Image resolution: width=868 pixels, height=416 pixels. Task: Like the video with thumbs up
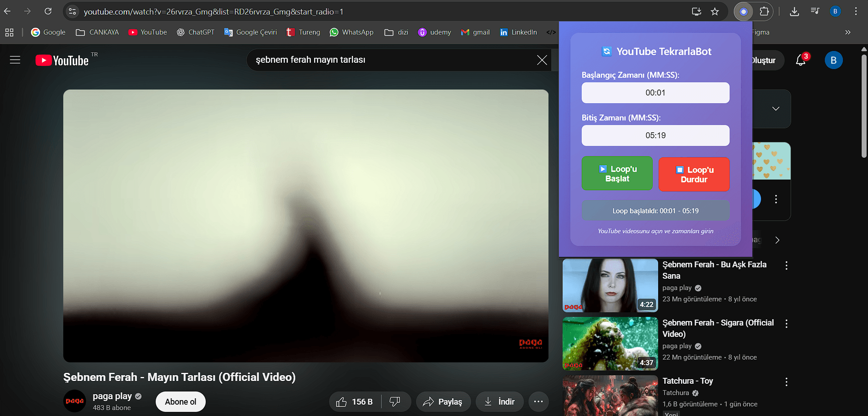(x=355, y=402)
